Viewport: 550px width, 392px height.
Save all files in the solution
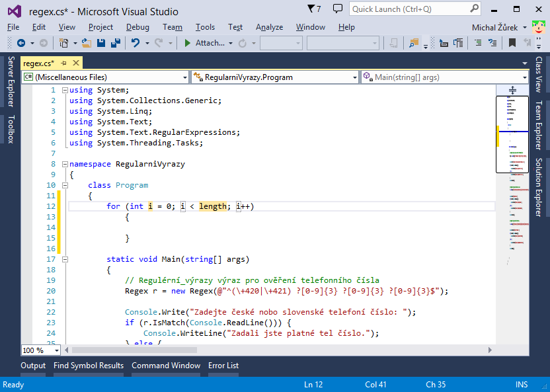(117, 44)
